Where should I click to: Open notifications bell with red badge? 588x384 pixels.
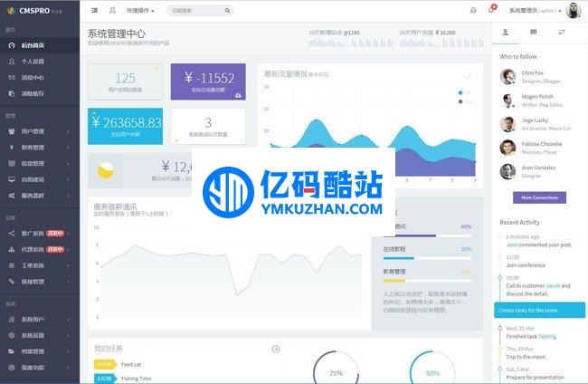492,9
